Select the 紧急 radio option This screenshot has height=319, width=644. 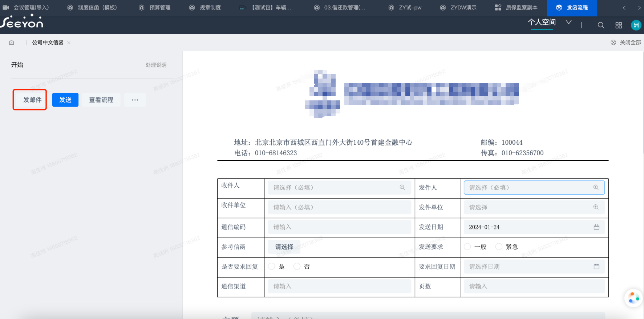pyautogui.click(x=499, y=247)
